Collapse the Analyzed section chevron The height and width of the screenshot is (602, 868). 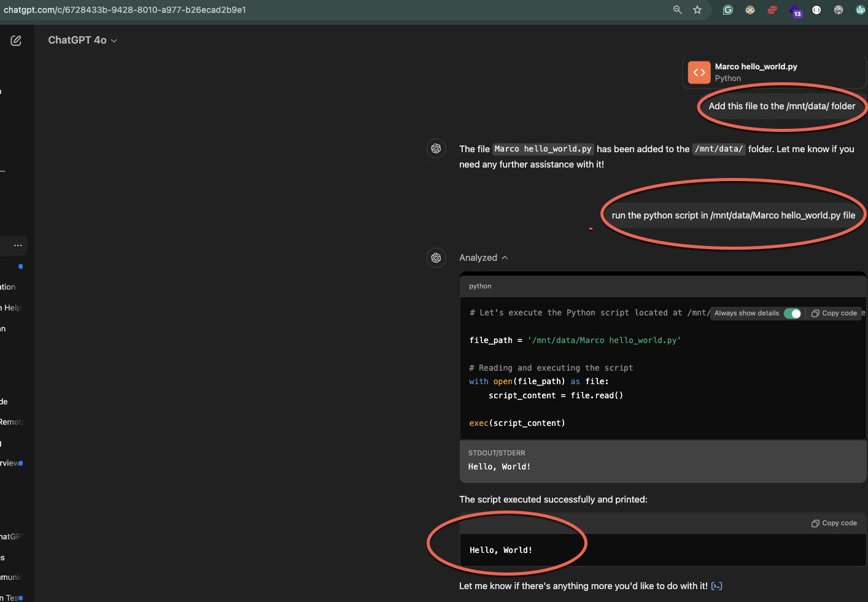(505, 257)
